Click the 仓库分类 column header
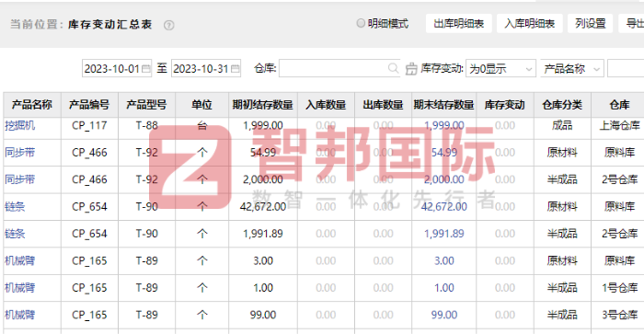Screen dimensions: 644x334 (562, 105)
